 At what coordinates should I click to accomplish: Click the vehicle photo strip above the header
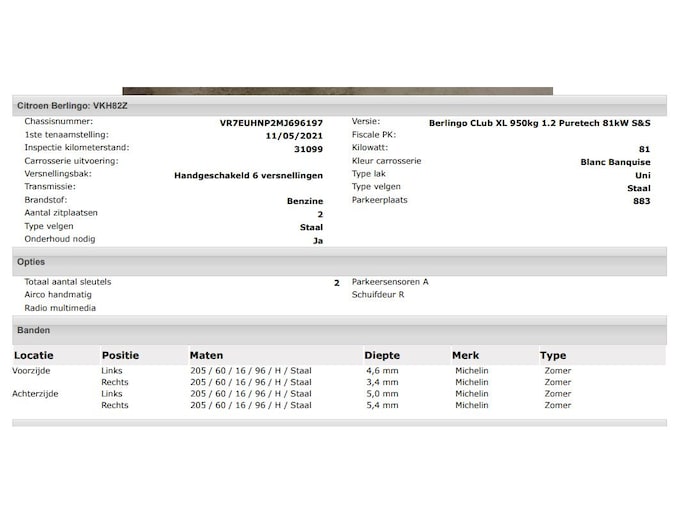338,91
